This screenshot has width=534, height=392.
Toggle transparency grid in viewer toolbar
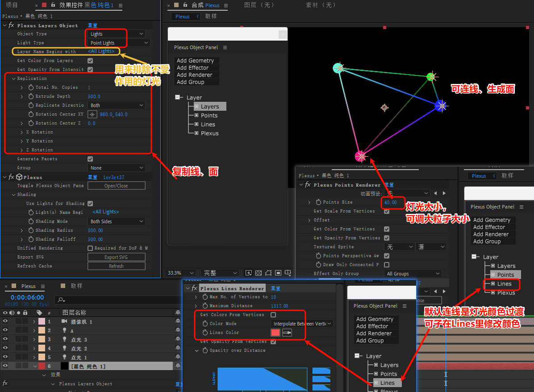pos(259,273)
